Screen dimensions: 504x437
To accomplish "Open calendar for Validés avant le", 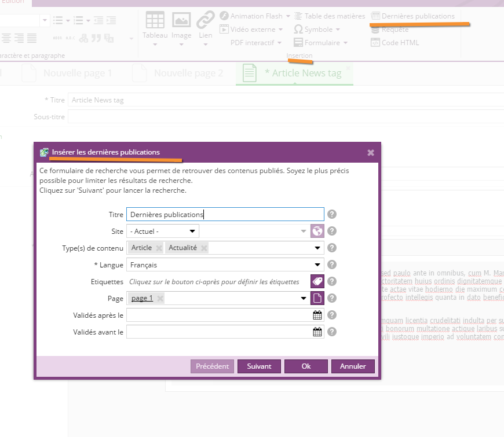I will [x=317, y=332].
